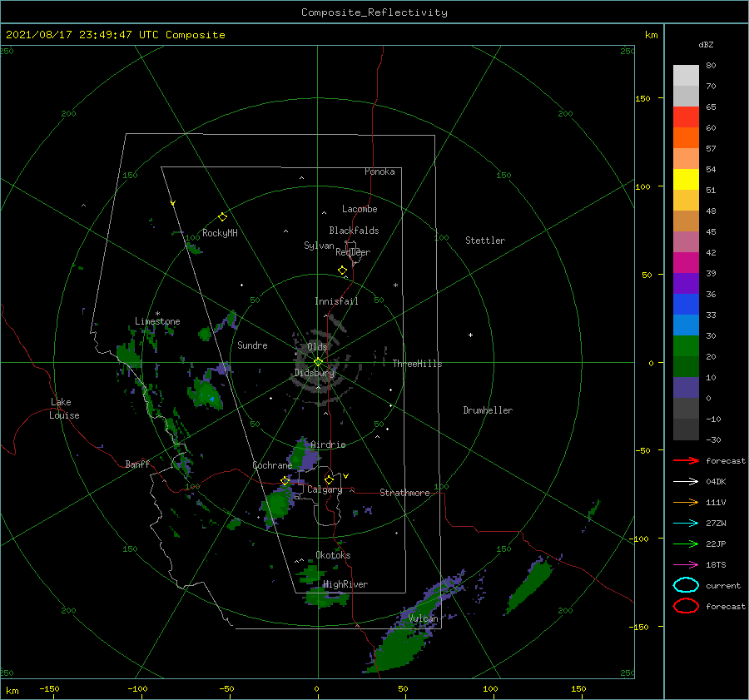Screen dimensions: 749x700
Task: Click the Airdrie city label
Action: (328, 444)
